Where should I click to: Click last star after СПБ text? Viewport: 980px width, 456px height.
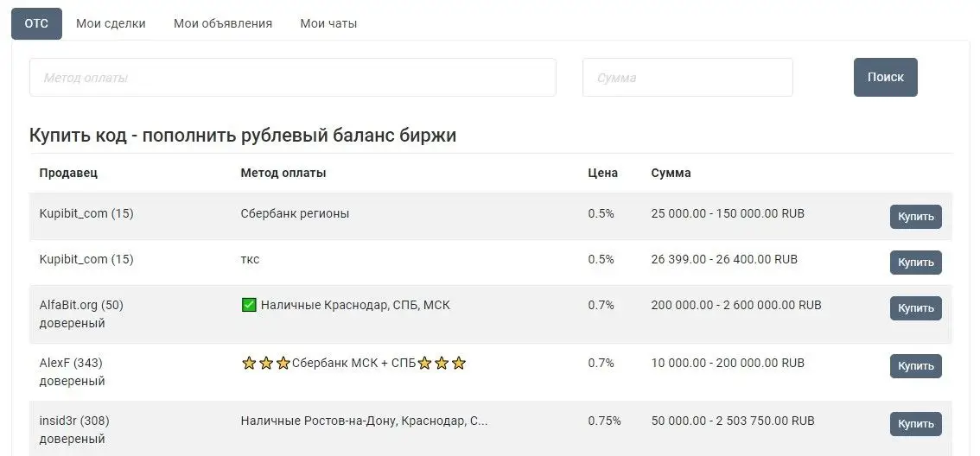459,364
